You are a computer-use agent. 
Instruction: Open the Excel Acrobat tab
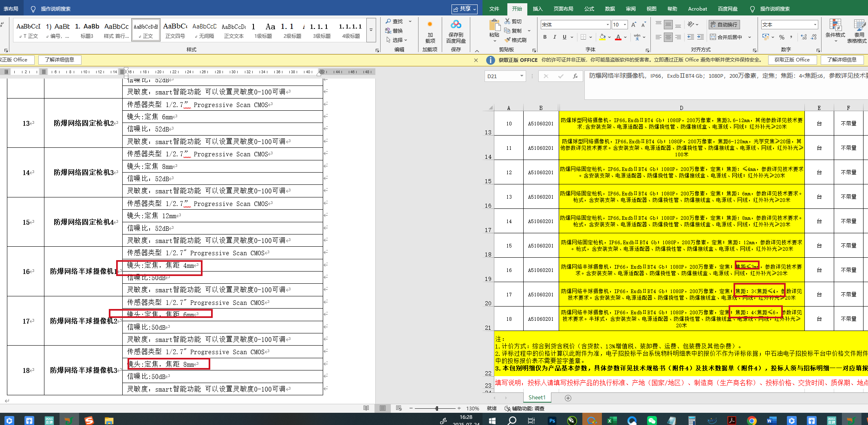(698, 9)
